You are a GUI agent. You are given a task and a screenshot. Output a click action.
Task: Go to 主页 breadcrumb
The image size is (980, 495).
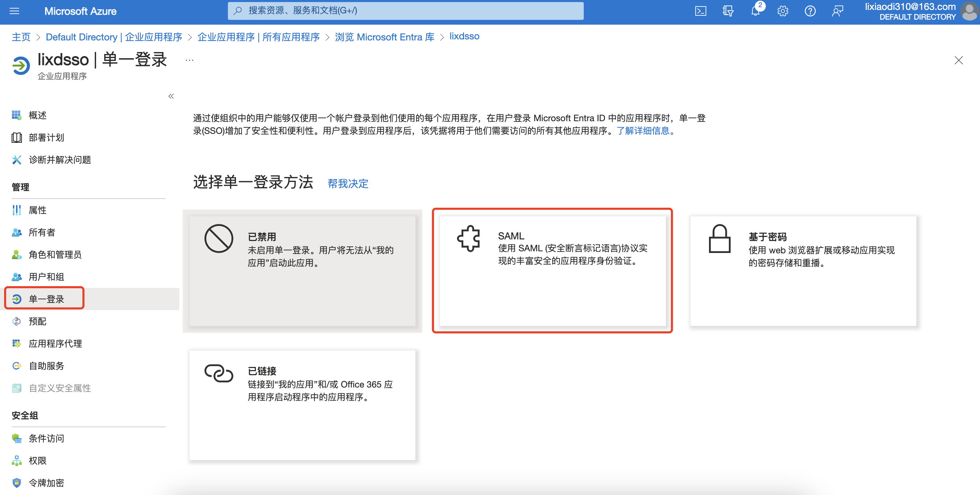coord(21,37)
